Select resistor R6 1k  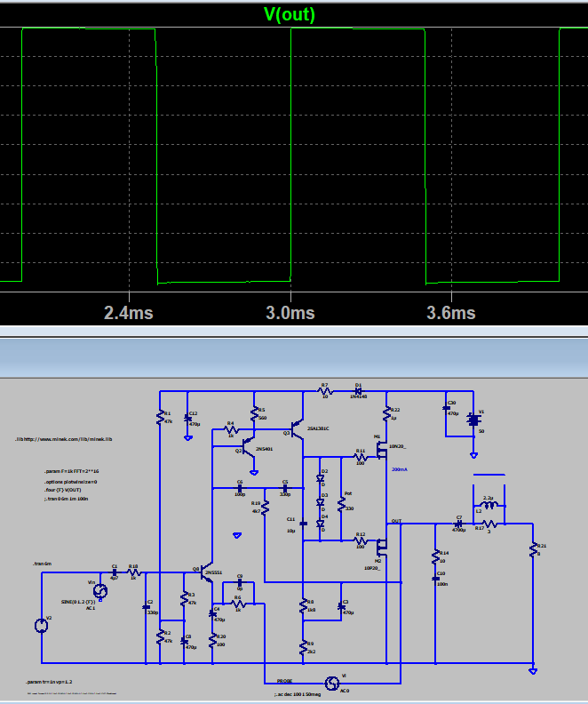tap(238, 604)
